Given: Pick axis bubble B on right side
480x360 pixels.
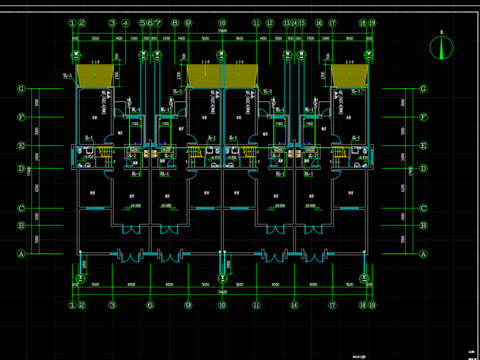Looking at the screenshot, I should (423, 225).
